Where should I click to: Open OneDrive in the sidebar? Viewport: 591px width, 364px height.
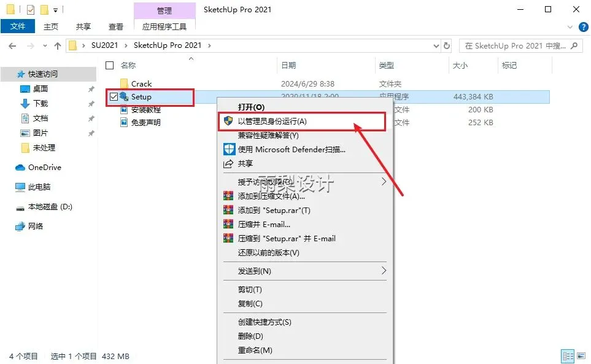pyautogui.click(x=44, y=168)
